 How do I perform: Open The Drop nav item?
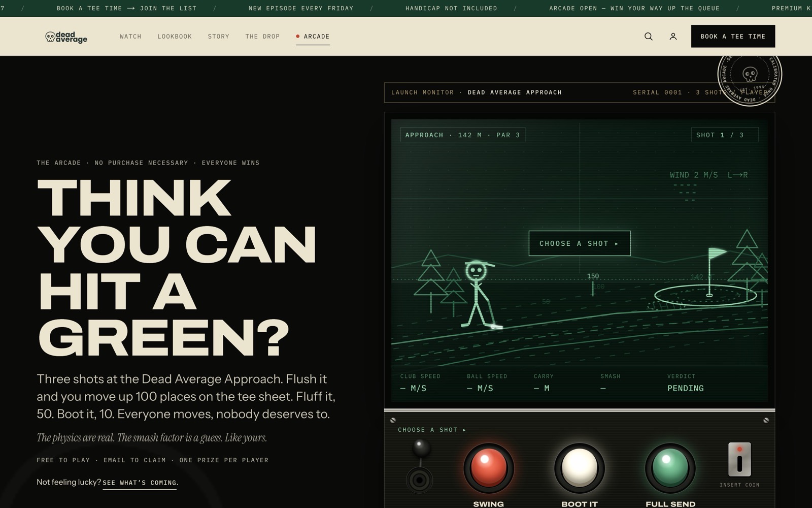[x=262, y=37]
